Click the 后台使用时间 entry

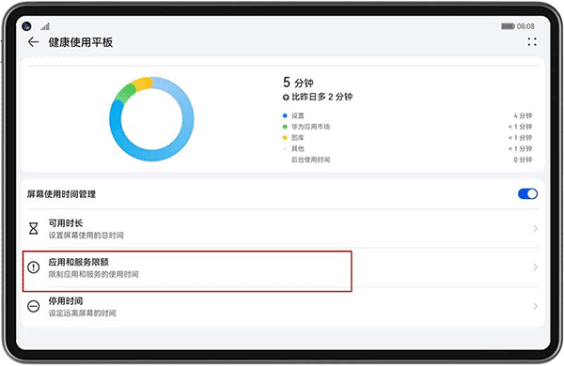(310, 160)
